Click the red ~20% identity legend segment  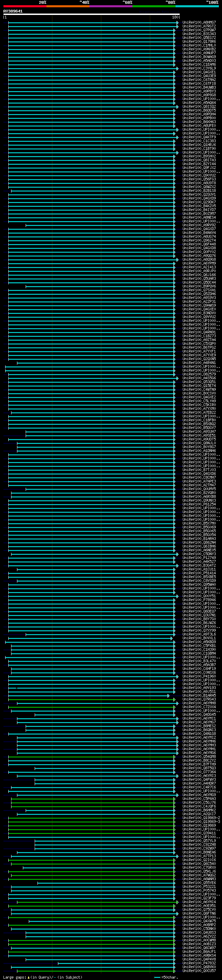(25, 6)
